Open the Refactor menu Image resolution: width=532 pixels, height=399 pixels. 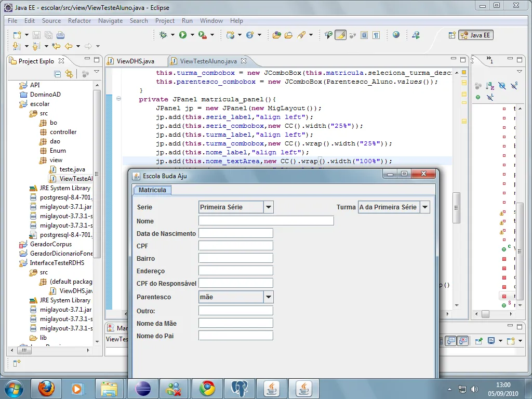[x=79, y=21]
